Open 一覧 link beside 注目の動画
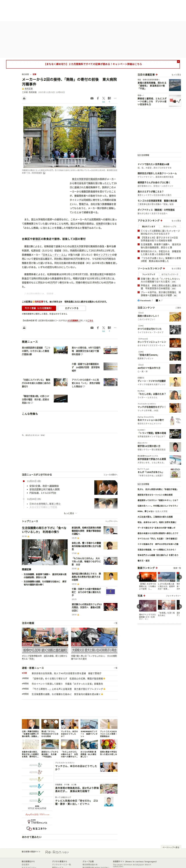The width and height of the screenshot is (186, 868). pos(115,623)
